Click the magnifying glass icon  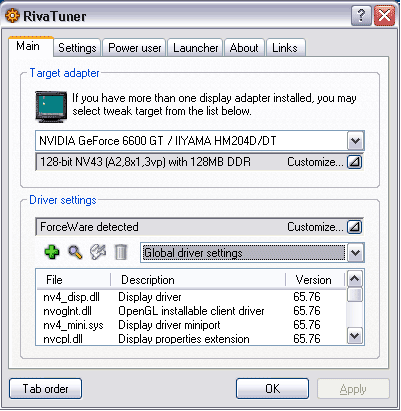(75, 252)
